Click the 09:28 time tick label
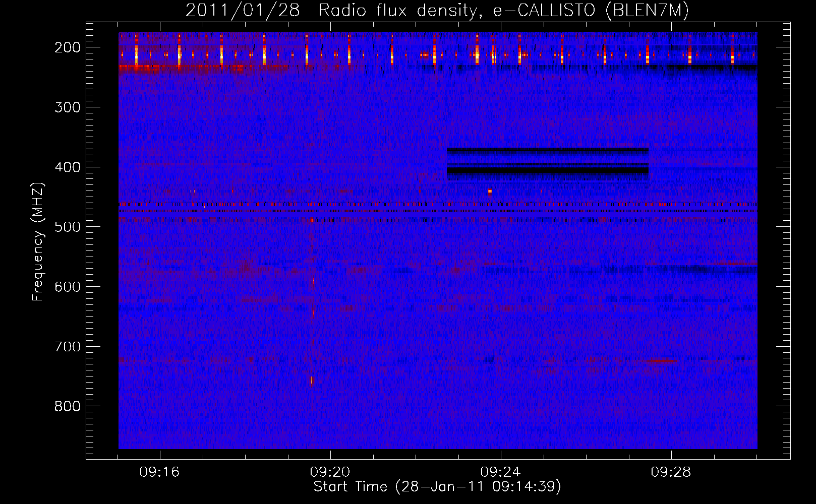The width and height of the screenshot is (816, 504). click(671, 472)
